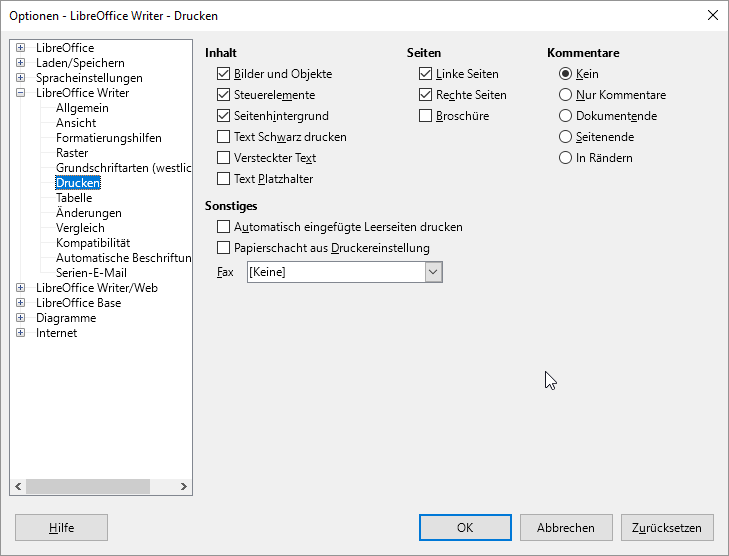The width and height of the screenshot is (729, 556).
Task: Uncheck Linke Seiten checkbox
Action: (425, 73)
